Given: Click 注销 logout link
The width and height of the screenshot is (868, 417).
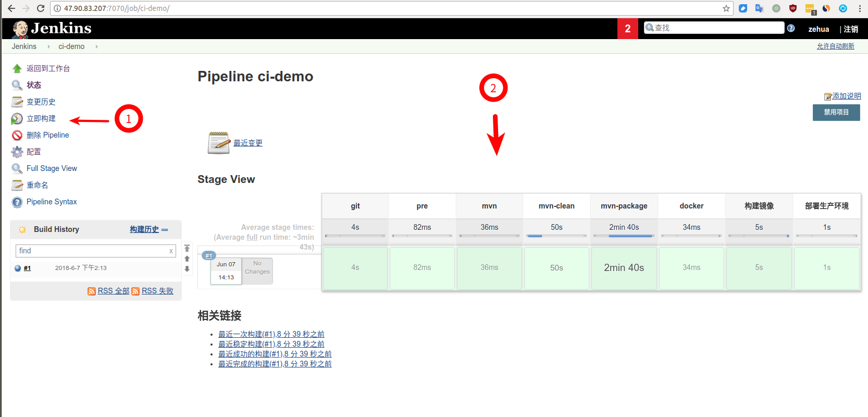Looking at the screenshot, I should (x=851, y=29).
